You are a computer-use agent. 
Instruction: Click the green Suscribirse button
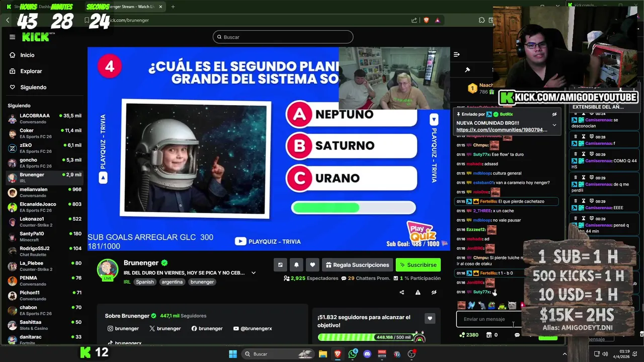click(x=418, y=265)
